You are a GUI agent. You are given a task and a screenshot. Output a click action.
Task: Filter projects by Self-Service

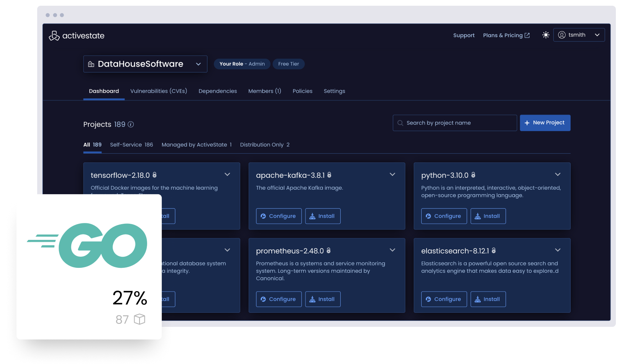click(x=131, y=145)
